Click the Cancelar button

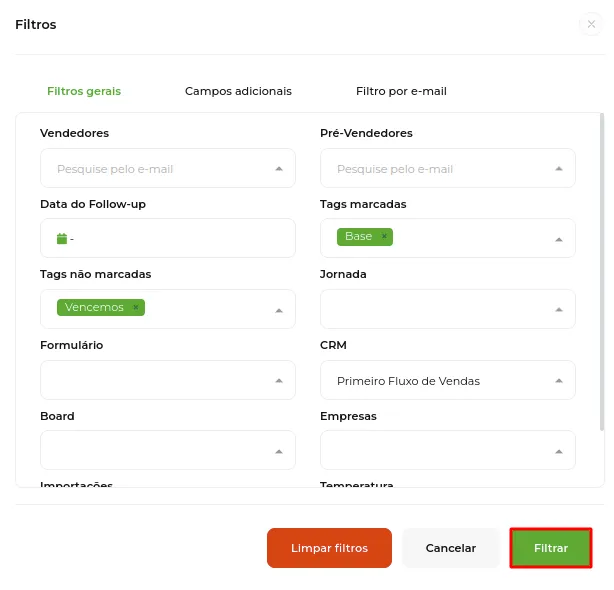[x=451, y=548]
